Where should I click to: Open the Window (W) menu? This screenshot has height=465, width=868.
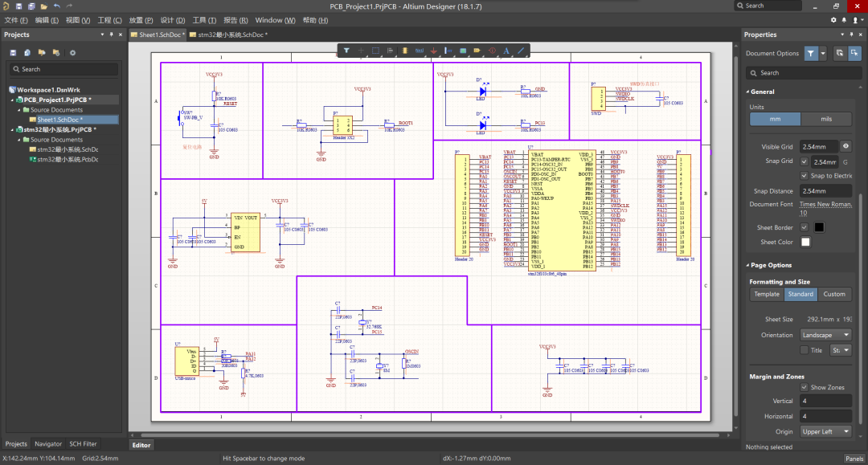tap(275, 20)
